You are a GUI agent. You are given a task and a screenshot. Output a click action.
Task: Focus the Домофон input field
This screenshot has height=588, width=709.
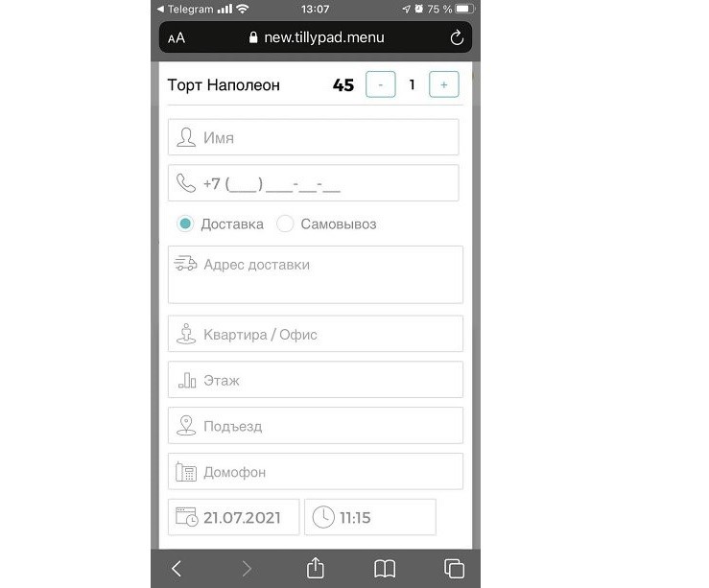coord(316,471)
